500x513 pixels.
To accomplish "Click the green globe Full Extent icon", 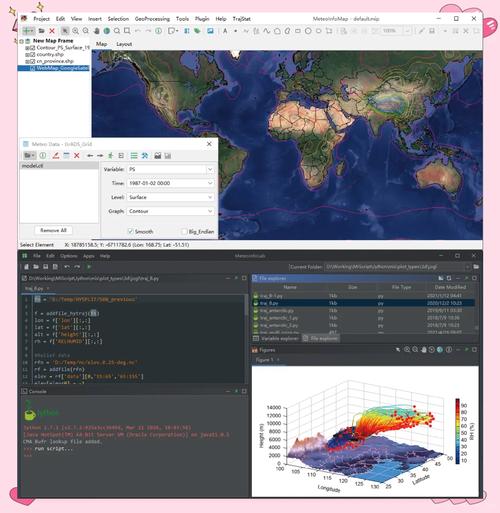I will click(x=107, y=31).
